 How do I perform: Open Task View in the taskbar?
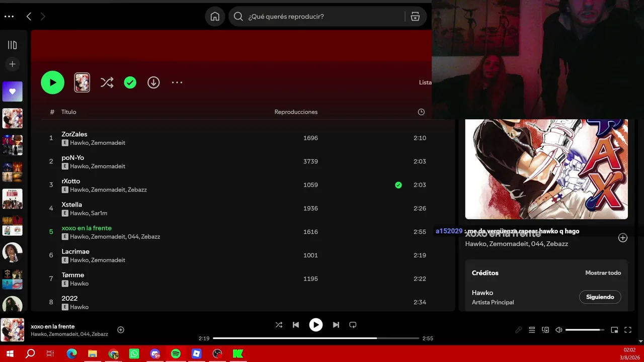[50, 354]
